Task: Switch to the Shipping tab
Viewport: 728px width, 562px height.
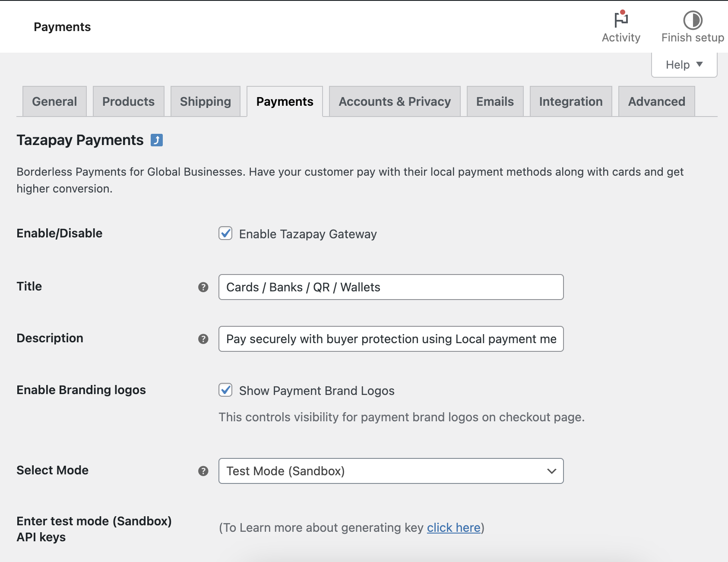Action: [206, 101]
